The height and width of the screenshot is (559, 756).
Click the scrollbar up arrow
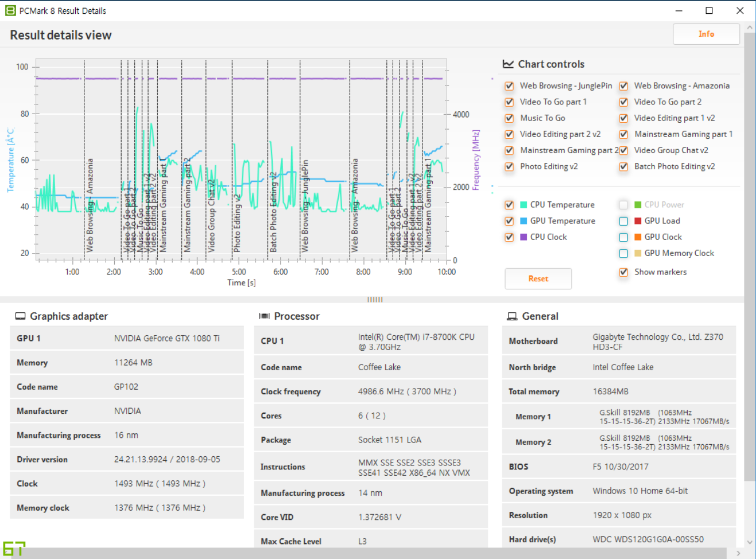coord(750,27)
